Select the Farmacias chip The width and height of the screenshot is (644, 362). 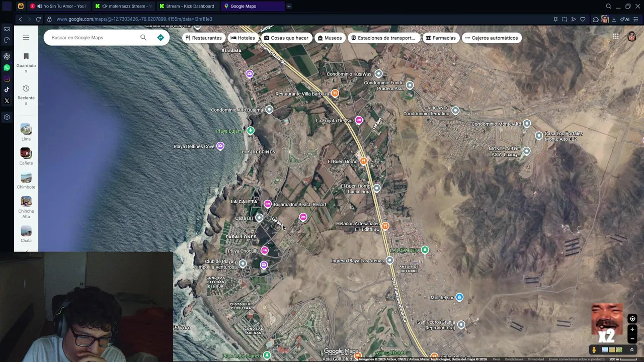point(441,38)
